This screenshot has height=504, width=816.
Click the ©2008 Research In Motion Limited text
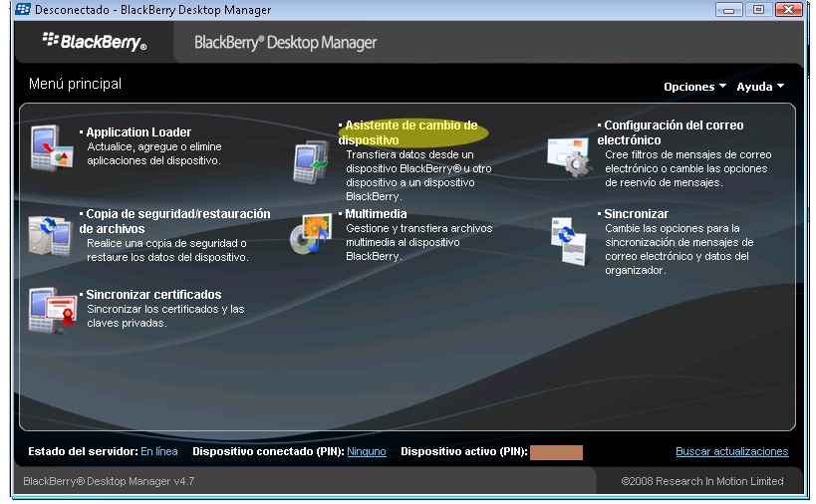[x=702, y=482]
